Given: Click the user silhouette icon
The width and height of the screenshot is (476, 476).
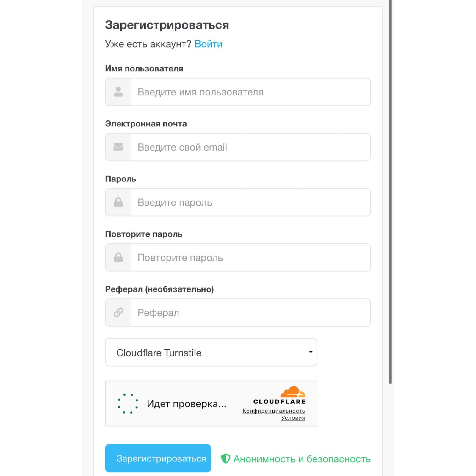Looking at the screenshot, I should click(x=118, y=92).
